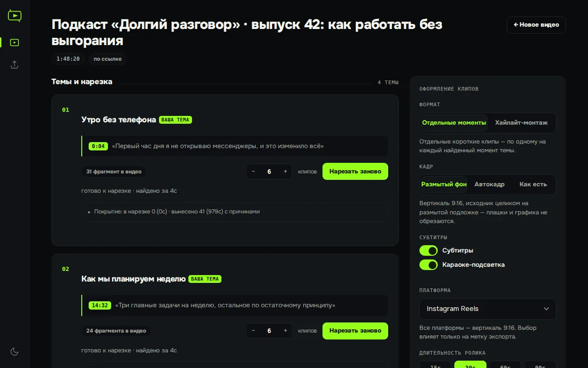Viewport: 588px width, 368px height.
Task: Click the topic number 01
Action: pos(66,110)
